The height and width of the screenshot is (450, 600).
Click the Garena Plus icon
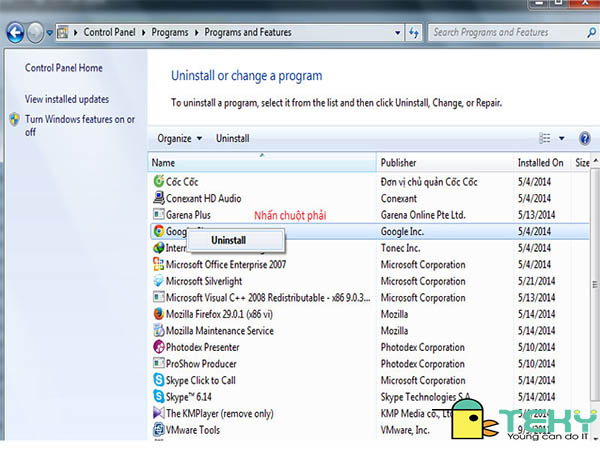click(158, 214)
